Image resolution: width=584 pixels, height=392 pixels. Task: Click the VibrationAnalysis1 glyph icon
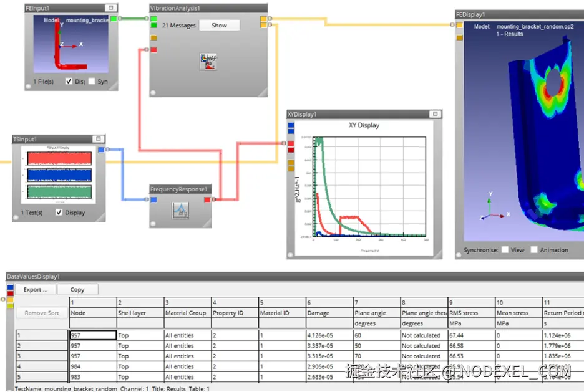208,62
